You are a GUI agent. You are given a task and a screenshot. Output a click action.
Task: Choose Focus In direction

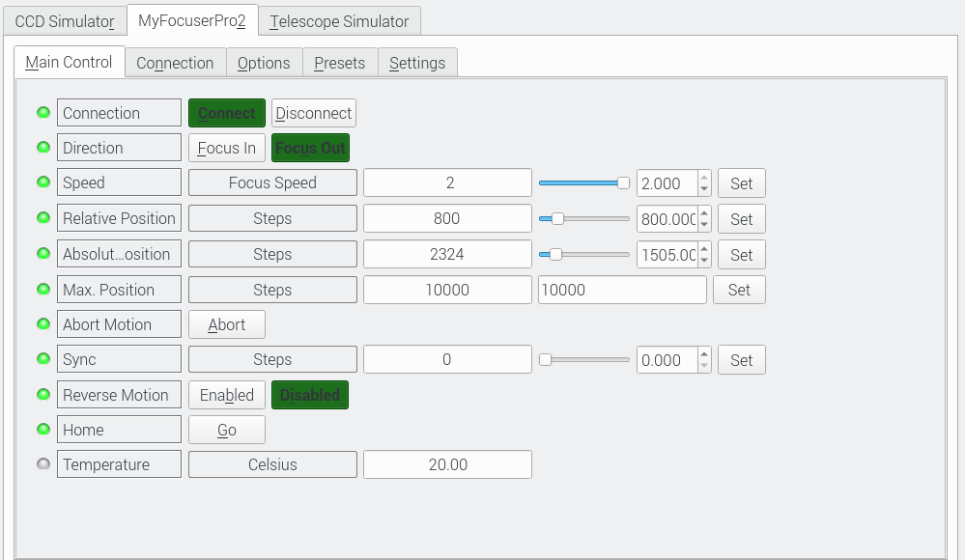(x=226, y=149)
